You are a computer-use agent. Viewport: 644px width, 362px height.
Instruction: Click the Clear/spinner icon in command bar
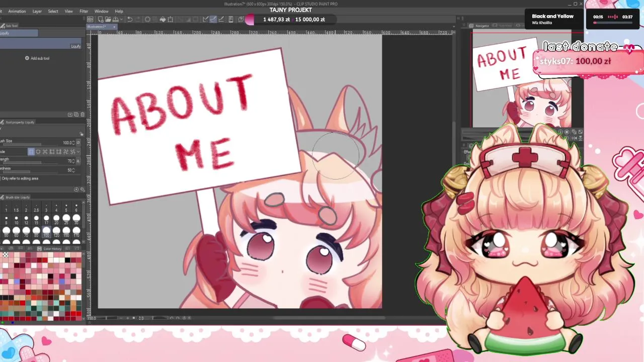tap(147, 20)
